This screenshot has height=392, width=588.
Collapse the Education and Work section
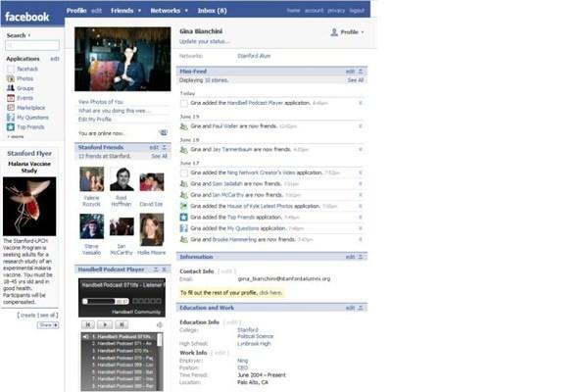pyautogui.click(x=361, y=308)
